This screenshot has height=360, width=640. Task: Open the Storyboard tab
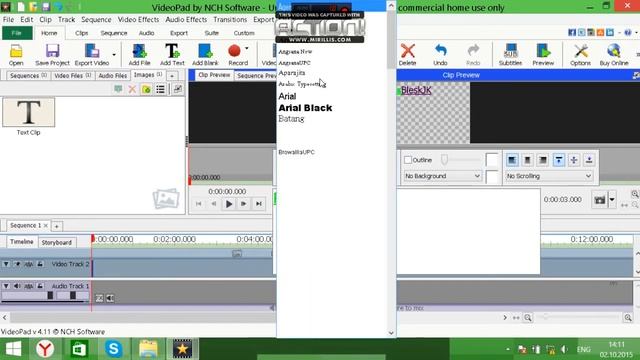coord(57,242)
